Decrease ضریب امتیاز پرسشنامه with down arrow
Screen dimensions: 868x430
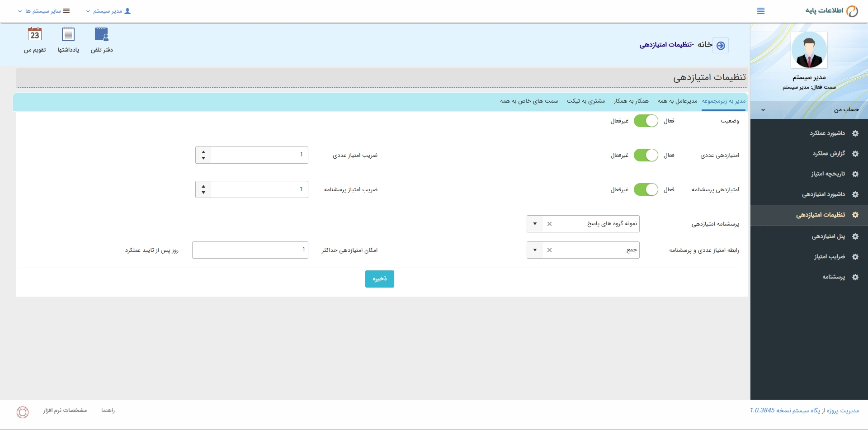203,193
